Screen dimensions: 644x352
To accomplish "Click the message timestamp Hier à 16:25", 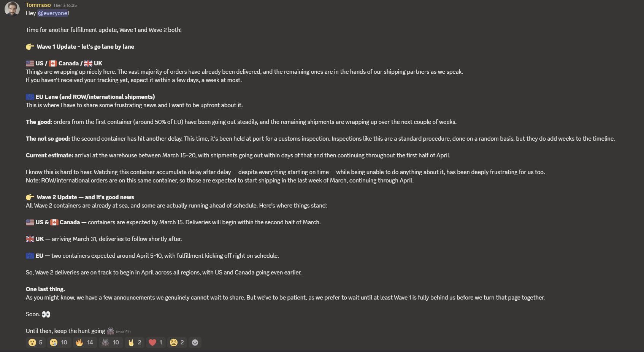I will point(65,5).
